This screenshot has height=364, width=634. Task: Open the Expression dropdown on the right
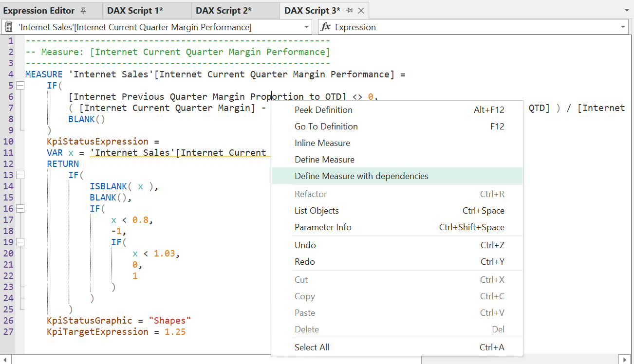[x=623, y=27]
